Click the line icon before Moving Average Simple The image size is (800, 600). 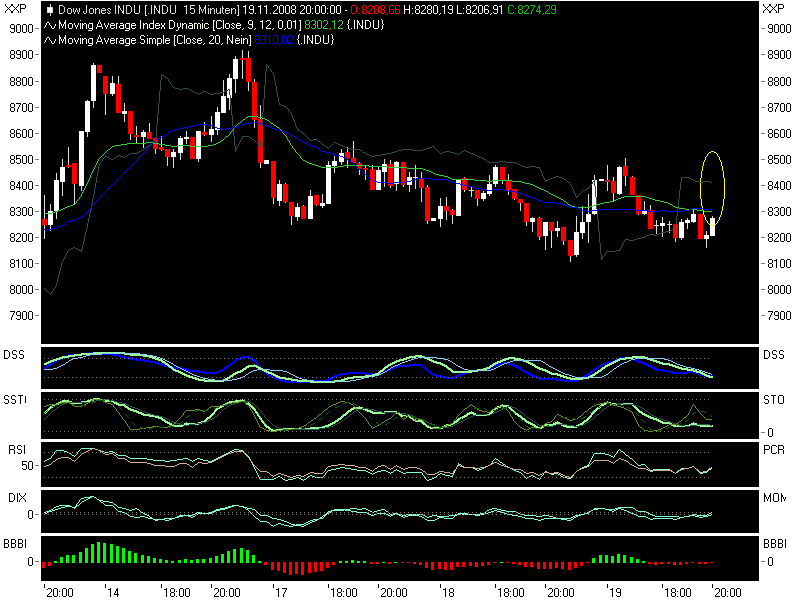(x=50, y=40)
